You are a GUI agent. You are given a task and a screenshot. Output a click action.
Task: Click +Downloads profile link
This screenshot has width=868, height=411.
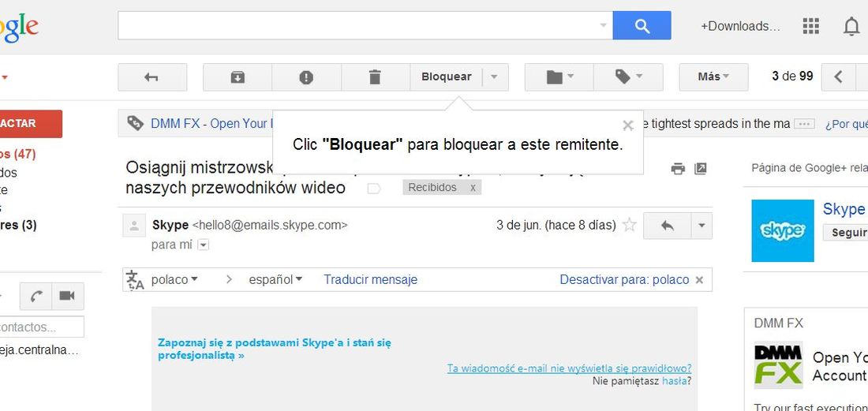[x=740, y=26]
